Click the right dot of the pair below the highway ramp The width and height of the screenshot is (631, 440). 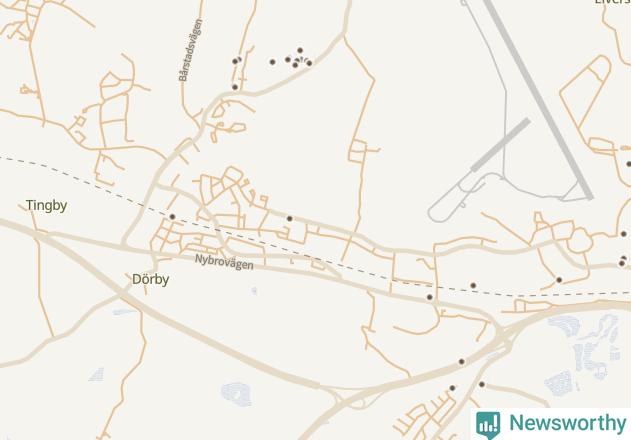[x=481, y=384]
